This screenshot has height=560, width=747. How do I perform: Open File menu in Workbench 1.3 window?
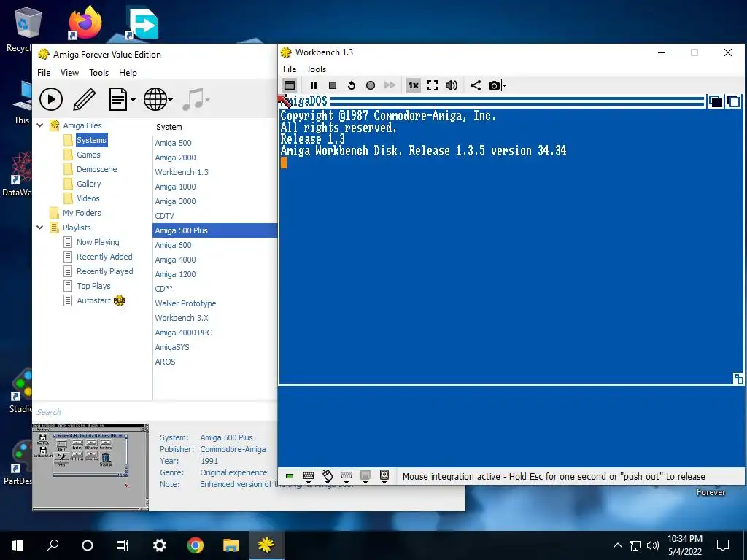pos(289,69)
